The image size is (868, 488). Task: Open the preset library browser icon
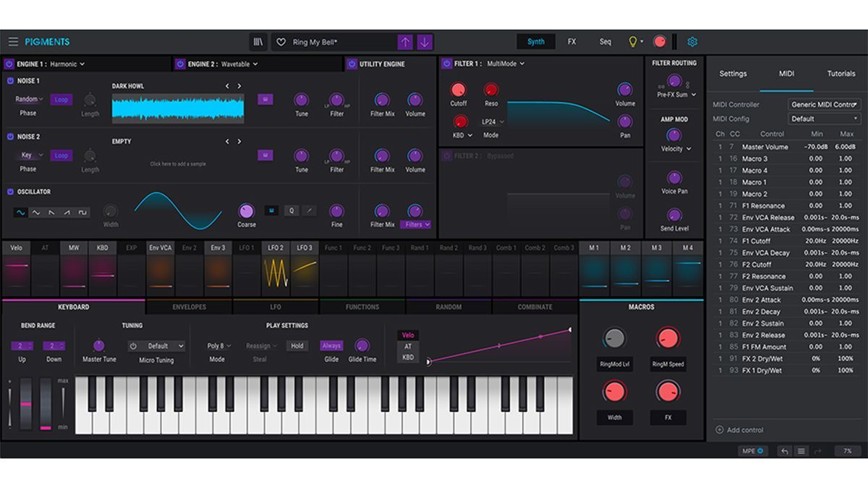(x=258, y=42)
